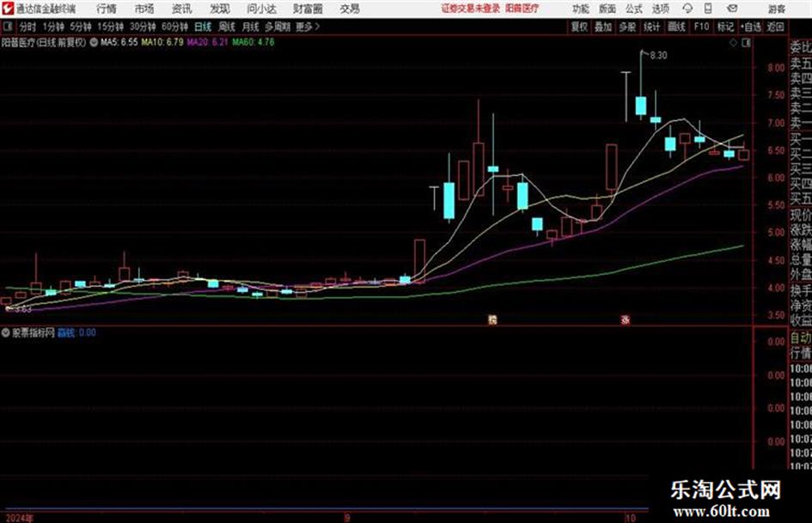This screenshot has height=523, width=812.
Task: Click the 证券交易未登录 login link
Action: coord(471,9)
